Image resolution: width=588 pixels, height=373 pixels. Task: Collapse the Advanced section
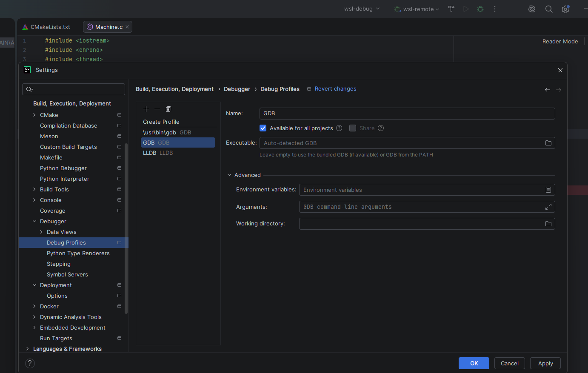point(229,175)
